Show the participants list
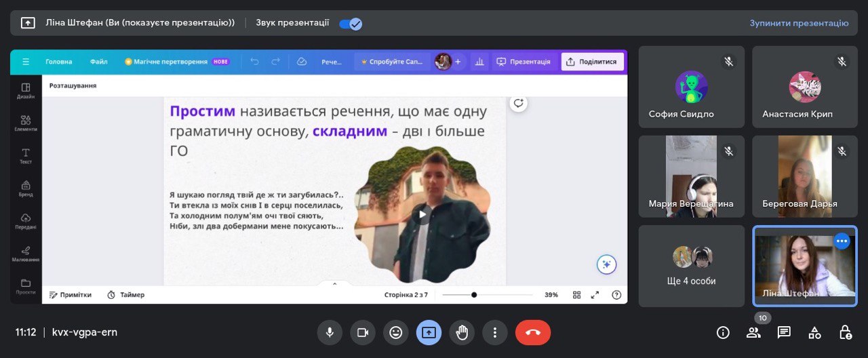Screen dimensions: 868x358 tap(753, 332)
